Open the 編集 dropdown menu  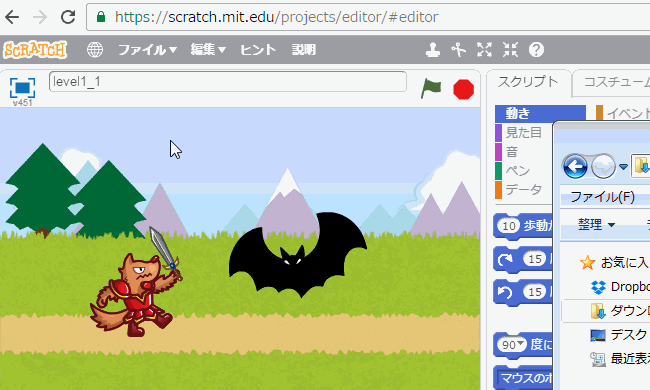tap(208, 50)
